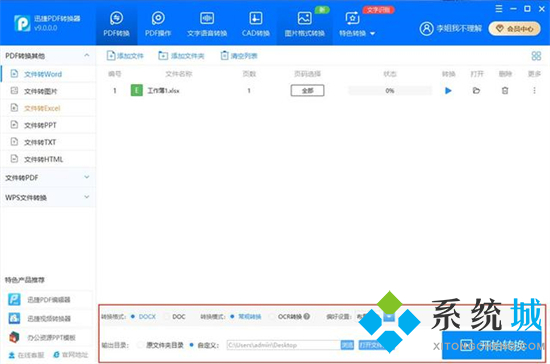Click the 添加文件夹 add folder button
Viewport: 550px width, 364px height.
pyautogui.click(x=181, y=56)
